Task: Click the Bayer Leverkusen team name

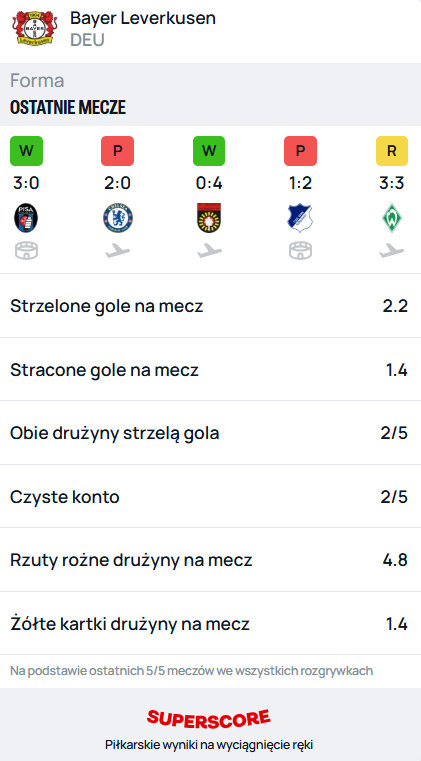Action: (143, 18)
